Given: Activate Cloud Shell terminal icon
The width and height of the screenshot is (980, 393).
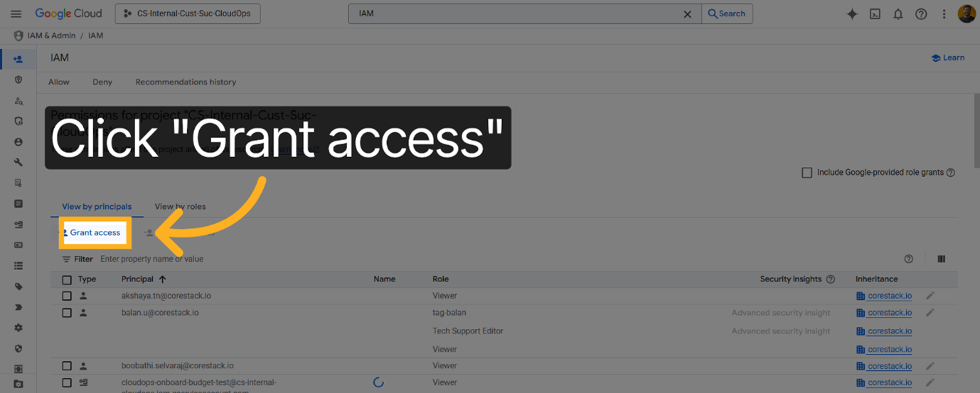Looking at the screenshot, I should [875, 14].
